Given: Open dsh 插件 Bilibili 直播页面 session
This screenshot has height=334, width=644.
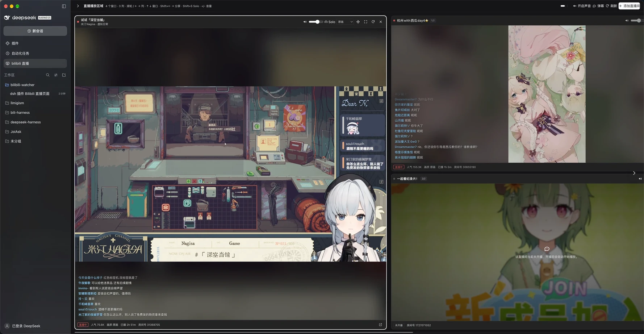Looking at the screenshot, I should point(35,93).
